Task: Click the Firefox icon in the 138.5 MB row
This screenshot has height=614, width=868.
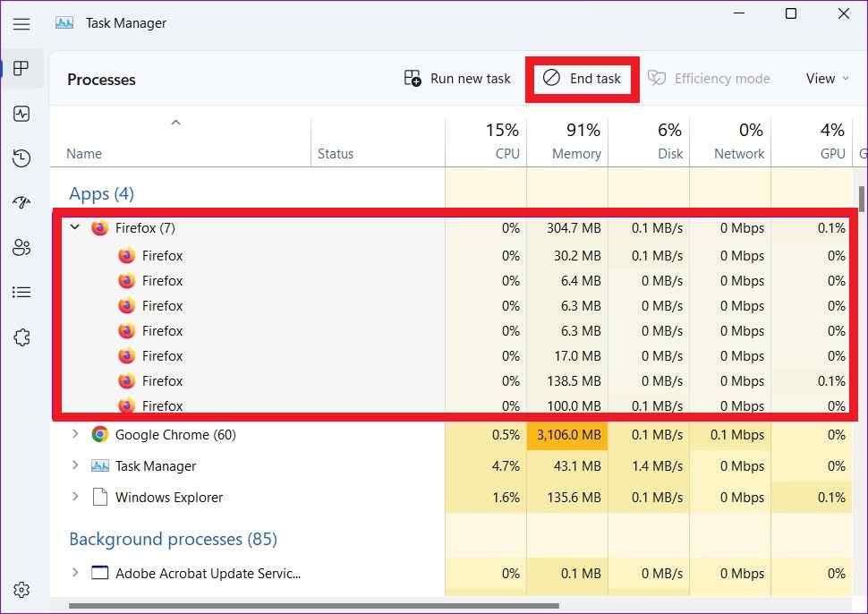Action: (127, 381)
